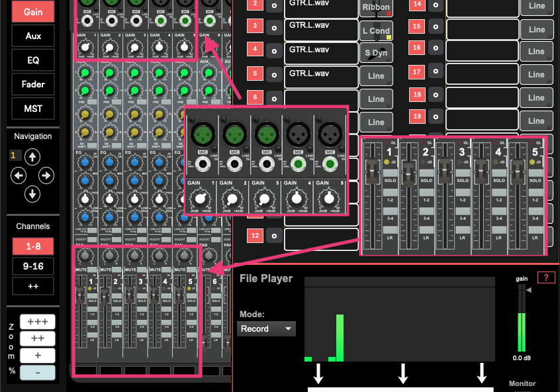Open the red question mark help icon
560x392 pixels.
click(x=546, y=277)
